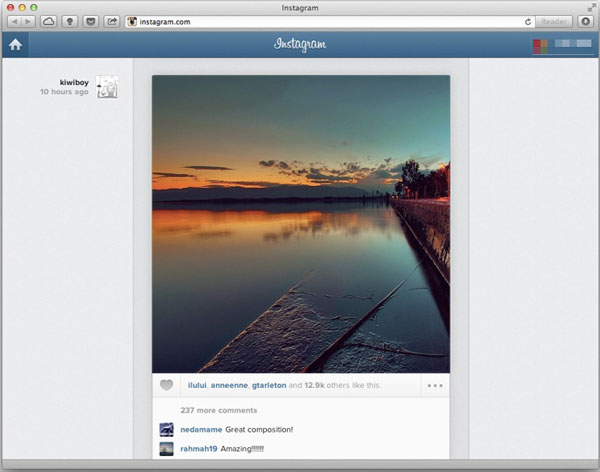The height and width of the screenshot is (472, 600).
Task: Expand the 237 more comments link
Action: pyautogui.click(x=218, y=410)
